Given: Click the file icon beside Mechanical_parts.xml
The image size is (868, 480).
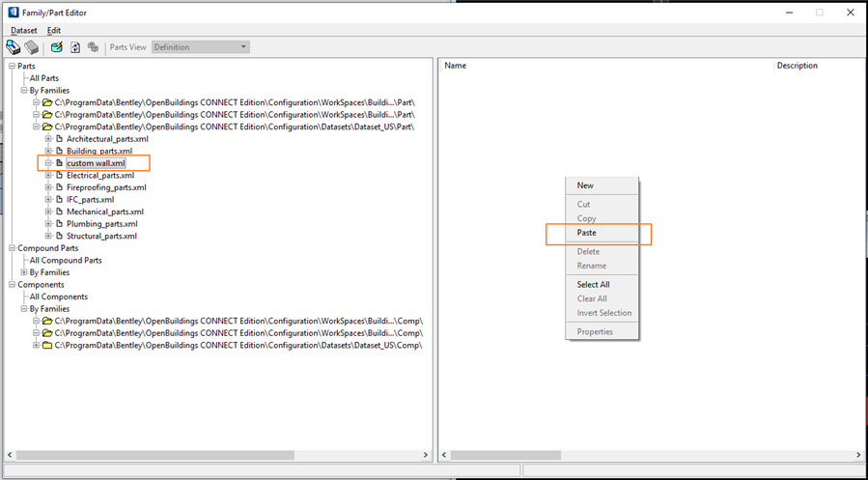Looking at the screenshot, I should [x=59, y=212].
